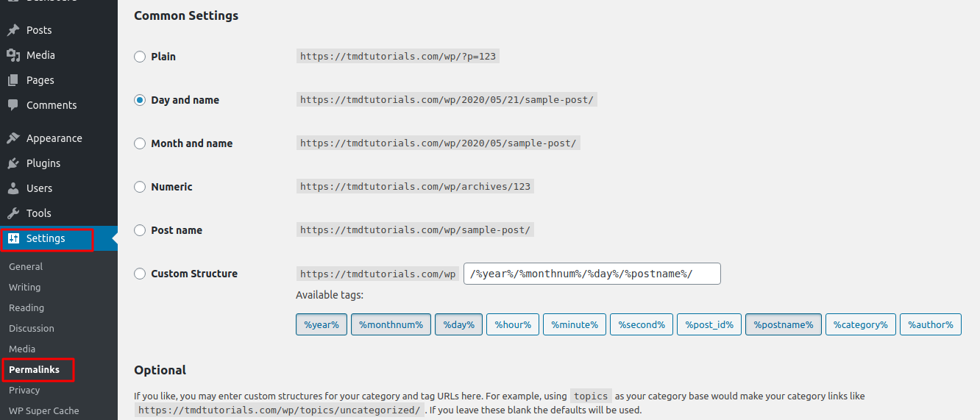The height and width of the screenshot is (420, 980).
Task: Open WP Super Cache settings
Action: 43,411
